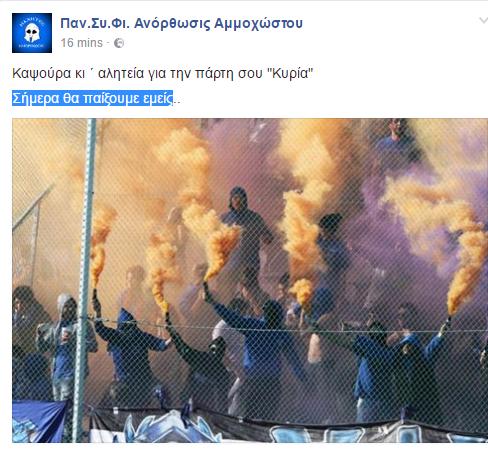The image size is (488, 449).
Task: Open the "16 mins" timestamp link
Action: pos(81,43)
